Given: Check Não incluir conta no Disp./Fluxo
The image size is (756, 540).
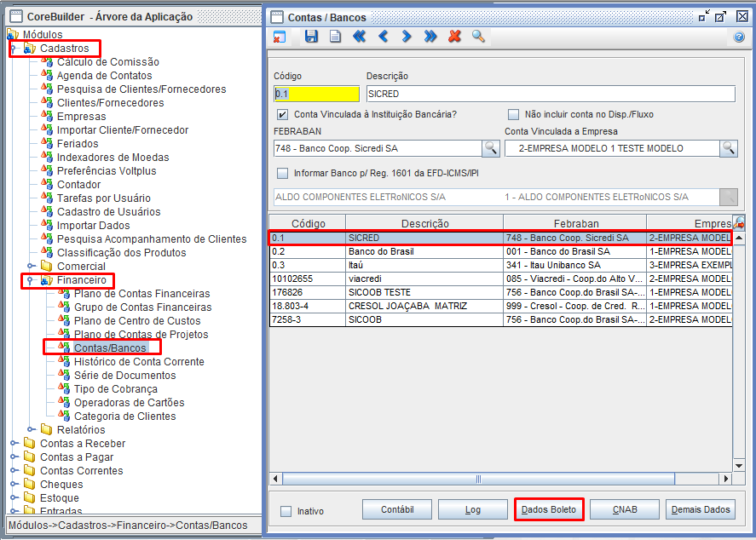Looking at the screenshot, I should coord(513,114).
